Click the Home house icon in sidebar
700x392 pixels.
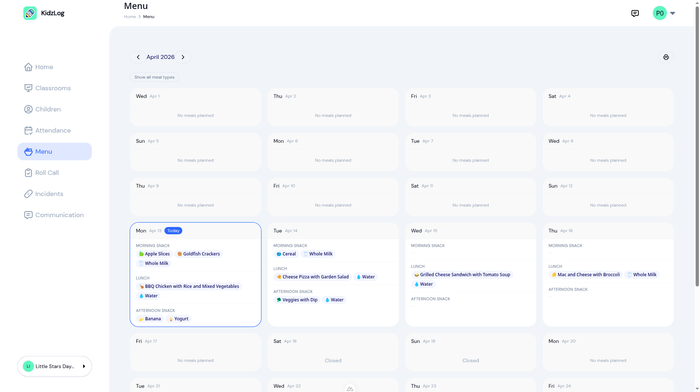click(x=28, y=67)
